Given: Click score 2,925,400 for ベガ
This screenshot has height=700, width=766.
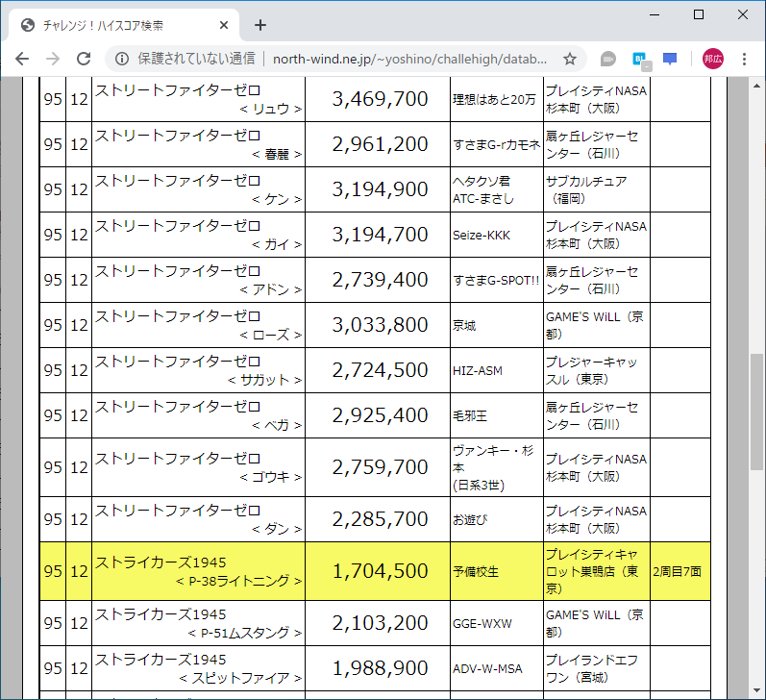Looking at the screenshot, I should (x=380, y=415).
